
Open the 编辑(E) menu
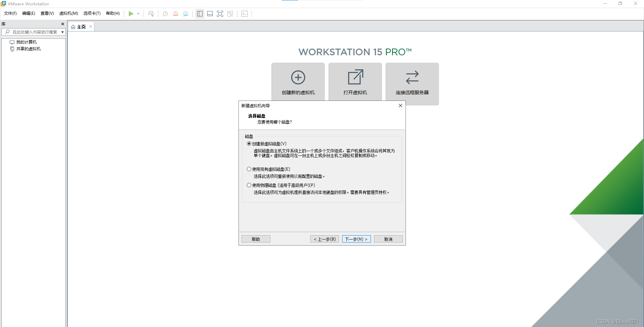click(x=29, y=13)
